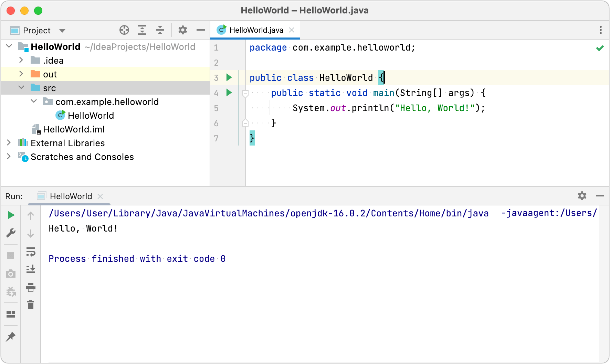Open the Run panel settings gear
610x364 pixels.
click(x=582, y=196)
